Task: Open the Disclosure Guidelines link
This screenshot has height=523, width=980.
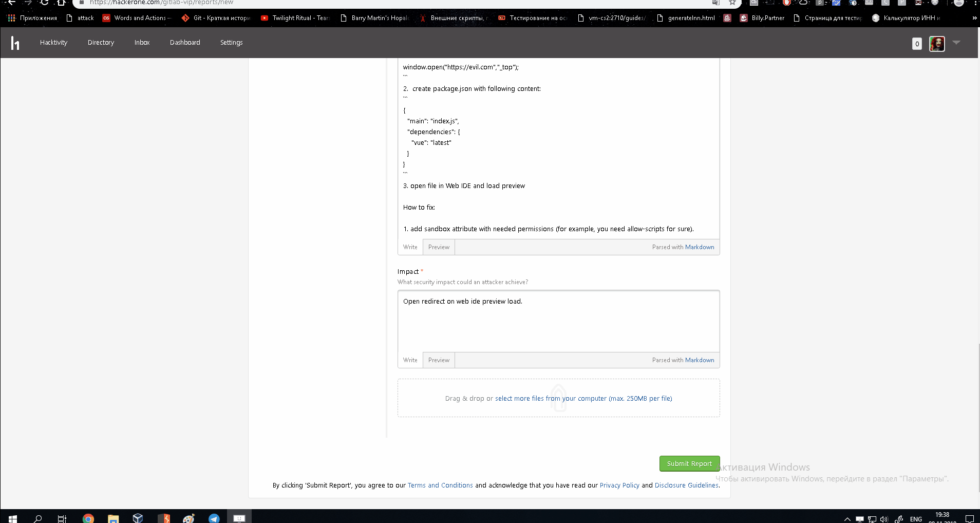Action: 687,485
